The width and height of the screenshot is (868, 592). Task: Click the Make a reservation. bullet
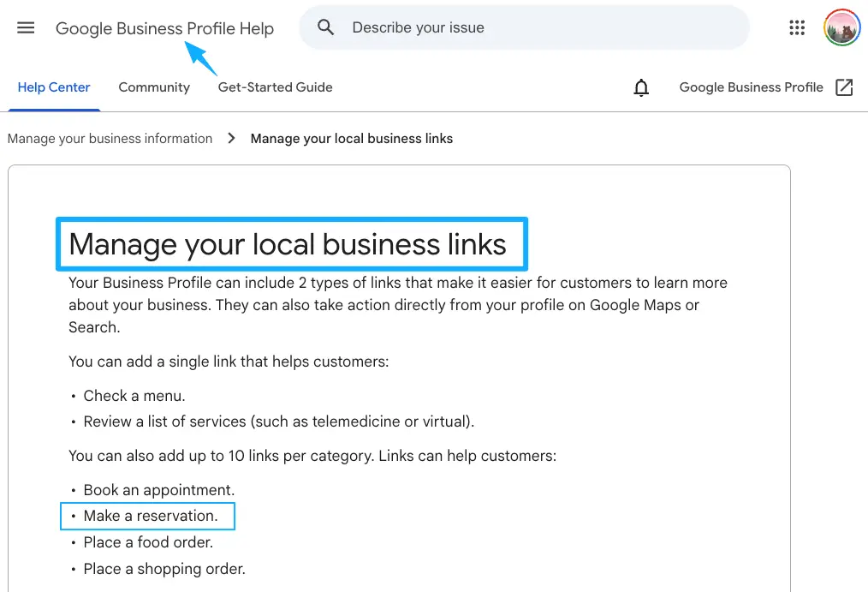[151, 516]
